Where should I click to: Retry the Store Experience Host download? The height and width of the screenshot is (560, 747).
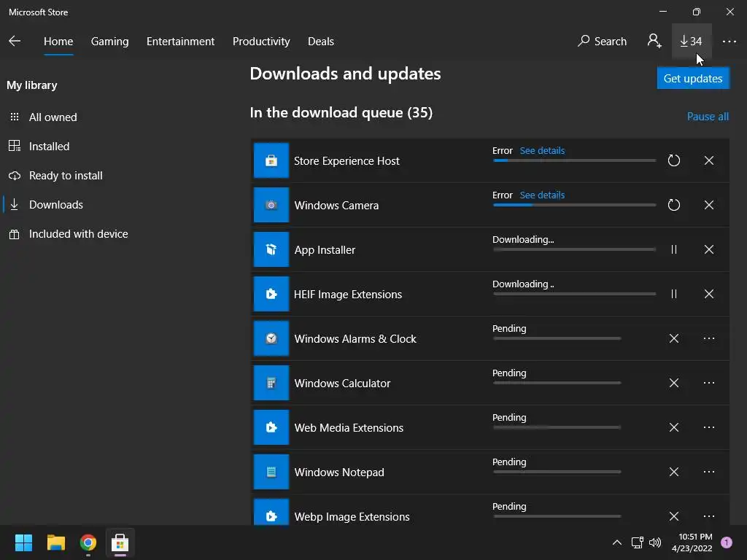(673, 160)
